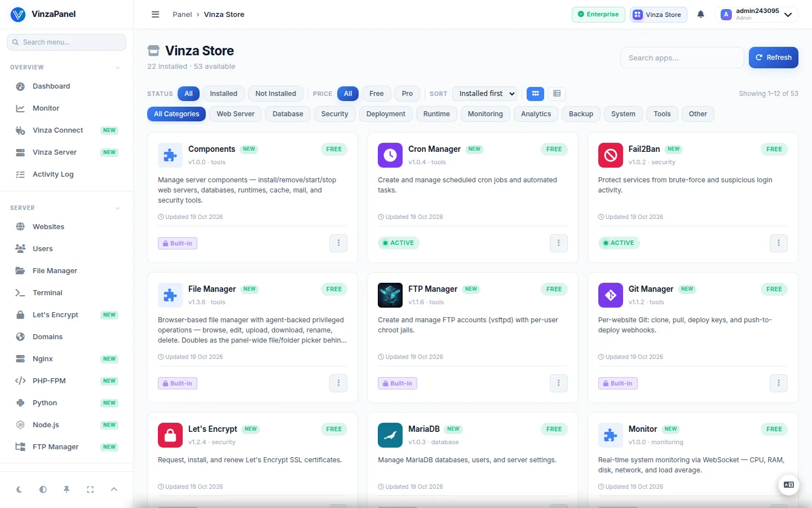Toggle the sidebar pin icon
Viewport: 812px width, 508px height.
tap(67, 489)
